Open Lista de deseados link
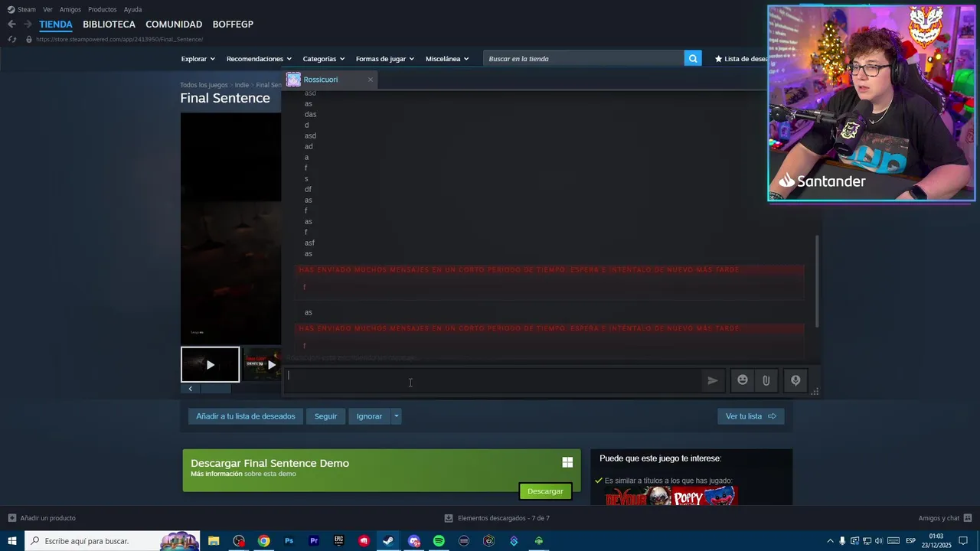The width and height of the screenshot is (980, 551). click(741, 59)
